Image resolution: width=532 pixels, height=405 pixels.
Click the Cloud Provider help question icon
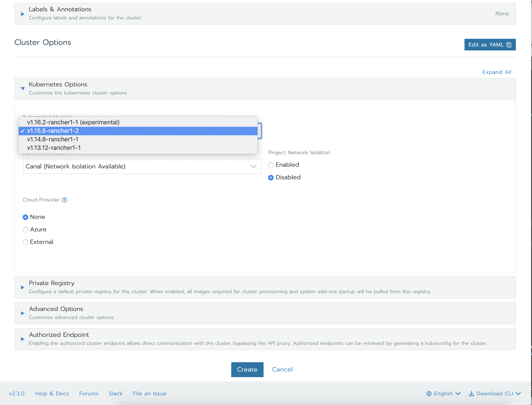click(64, 200)
